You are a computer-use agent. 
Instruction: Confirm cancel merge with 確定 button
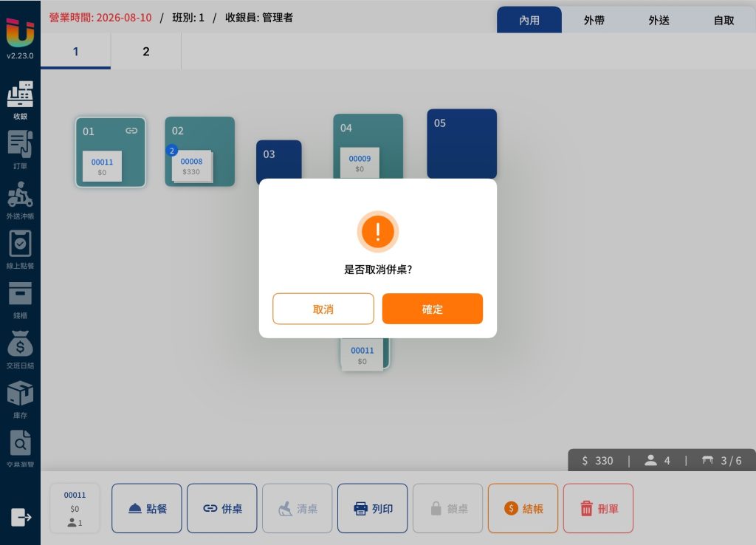(432, 309)
